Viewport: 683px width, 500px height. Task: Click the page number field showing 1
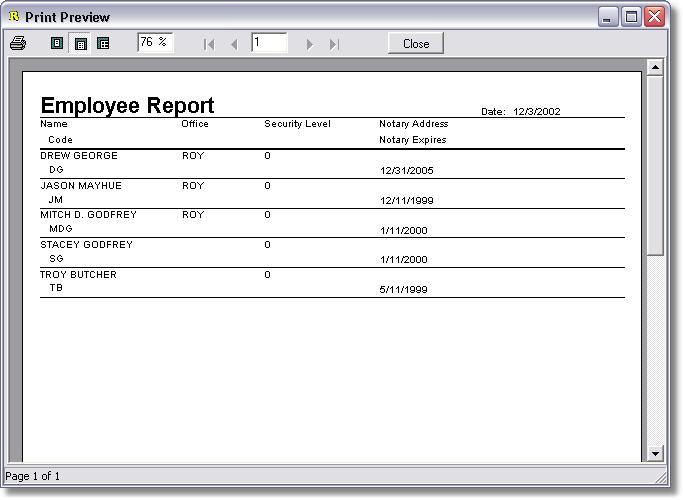(x=269, y=43)
